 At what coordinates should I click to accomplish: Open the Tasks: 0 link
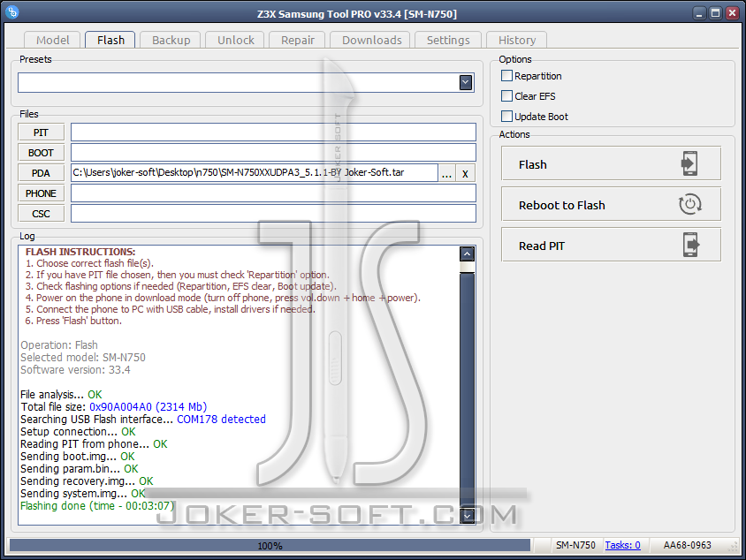tap(622, 545)
